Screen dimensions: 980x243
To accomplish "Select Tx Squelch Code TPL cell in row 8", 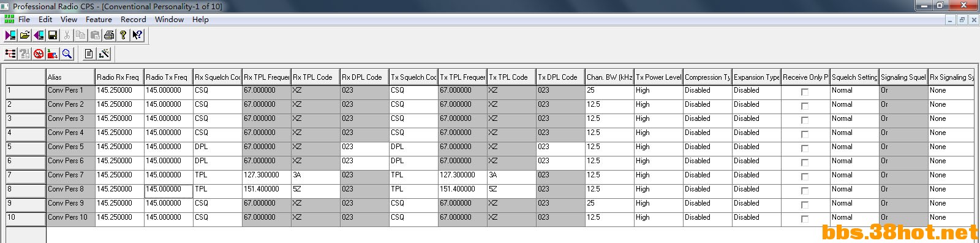I will coord(413,191).
